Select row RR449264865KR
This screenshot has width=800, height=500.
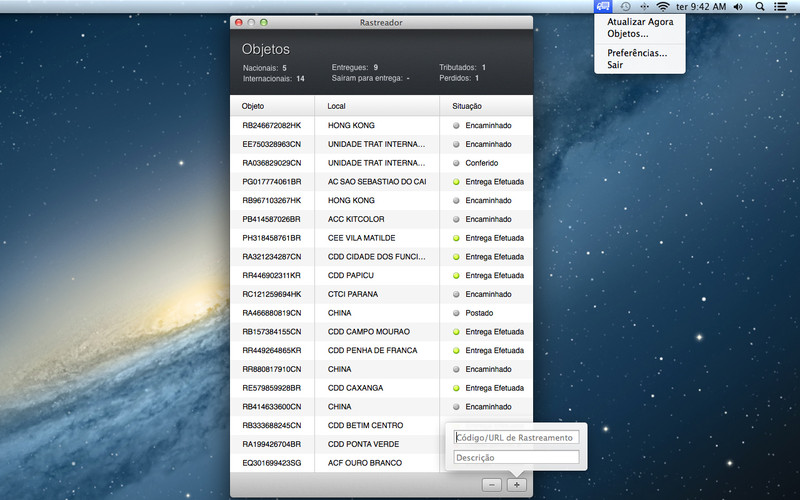coord(382,351)
